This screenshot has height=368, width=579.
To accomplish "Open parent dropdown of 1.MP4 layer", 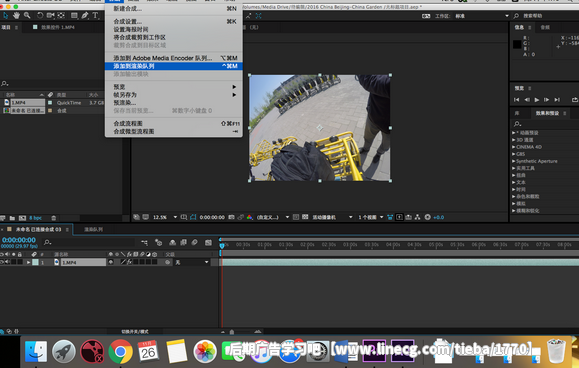I will (192, 262).
